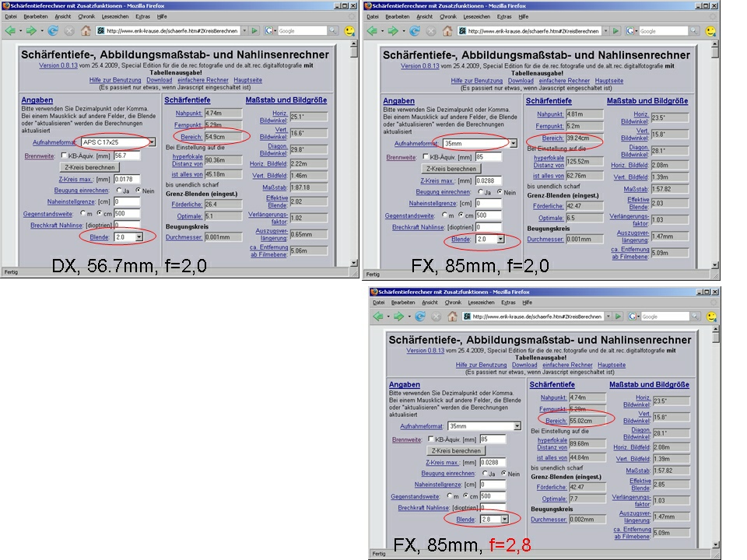This screenshot has width=747, height=560.
Task: Go to Home in the DX window
Action: click(86, 31)
